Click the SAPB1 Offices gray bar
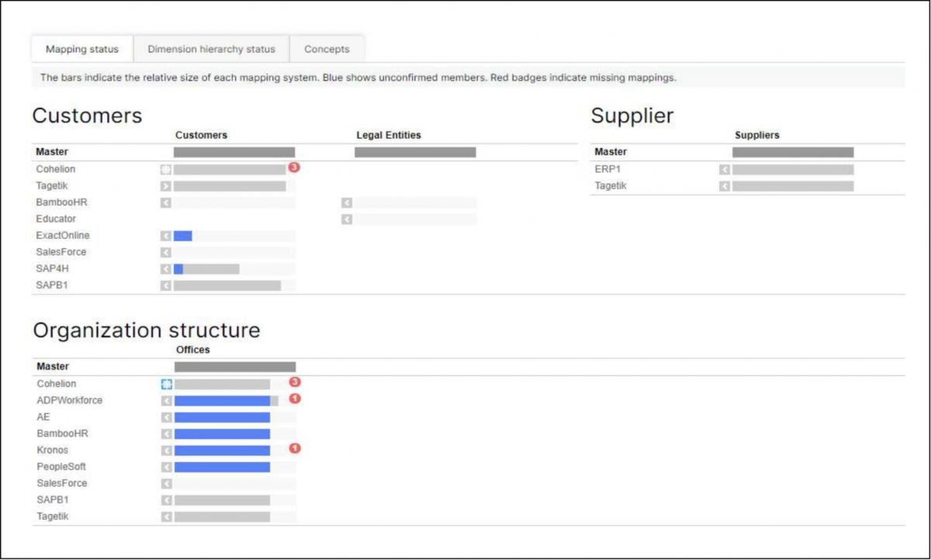 [x=222, y=500]
